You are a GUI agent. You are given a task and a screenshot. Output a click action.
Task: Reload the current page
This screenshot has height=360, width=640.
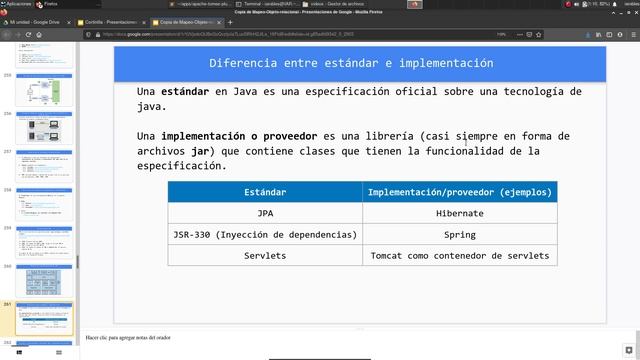tap(28, 35)
